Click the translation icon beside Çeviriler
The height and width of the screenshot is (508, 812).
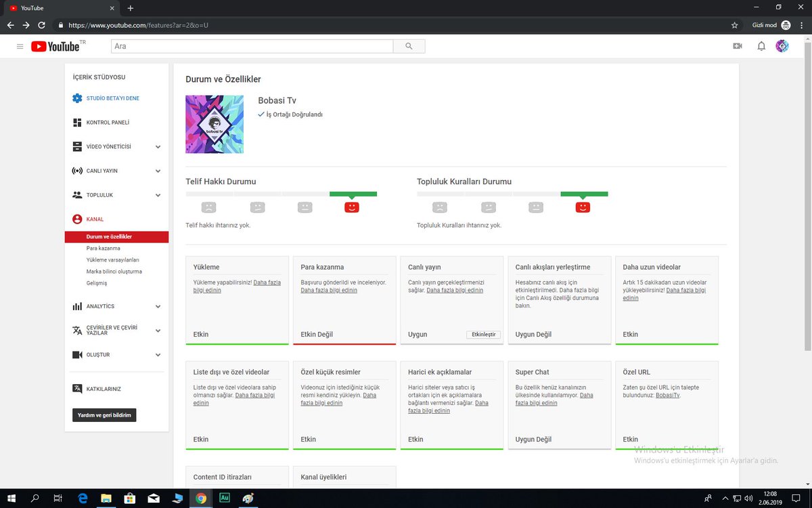pyautogui.click(x=77, y=331)
